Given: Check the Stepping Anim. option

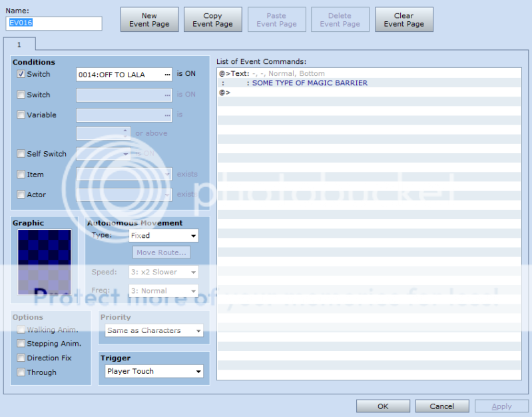Looking at the screenshot, I should coord(21,344).
